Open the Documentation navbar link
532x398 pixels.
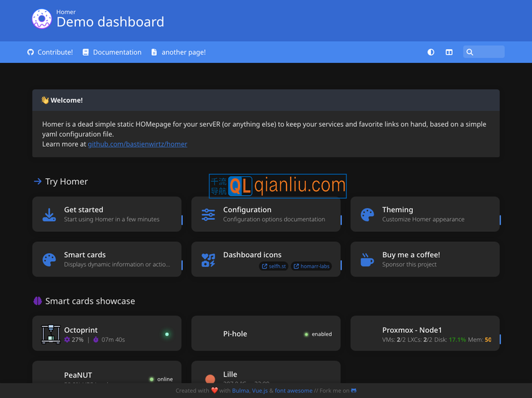pos(112,52)
